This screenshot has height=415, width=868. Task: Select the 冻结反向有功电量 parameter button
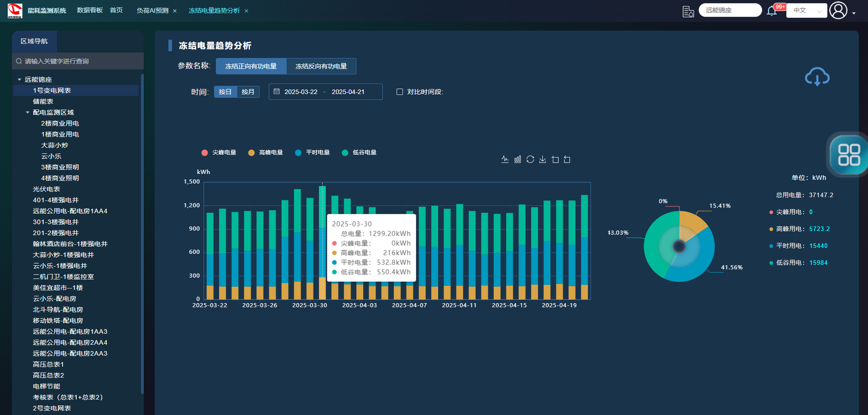[321, 66]
